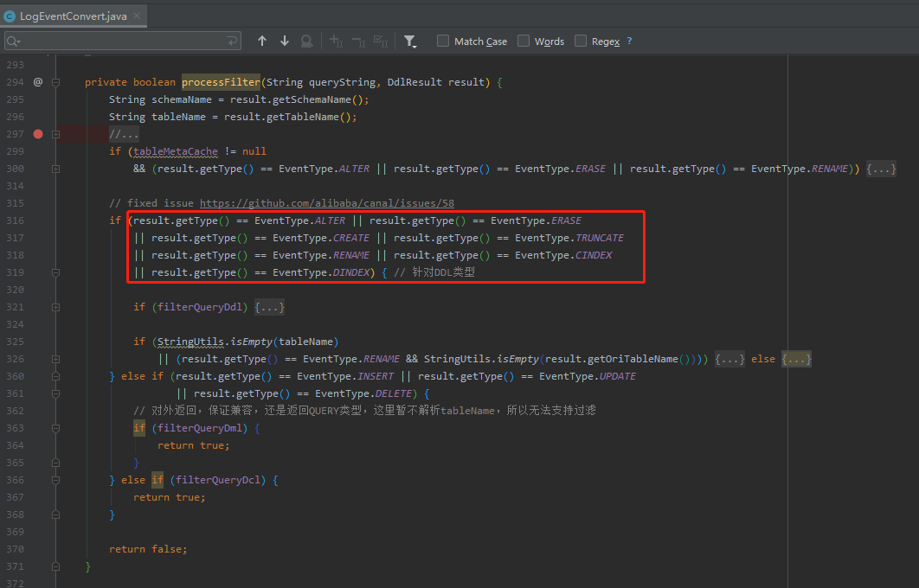Close the LogEventConvert.java tab
This screenshot has height=588, width=919.
pos(135,16)
